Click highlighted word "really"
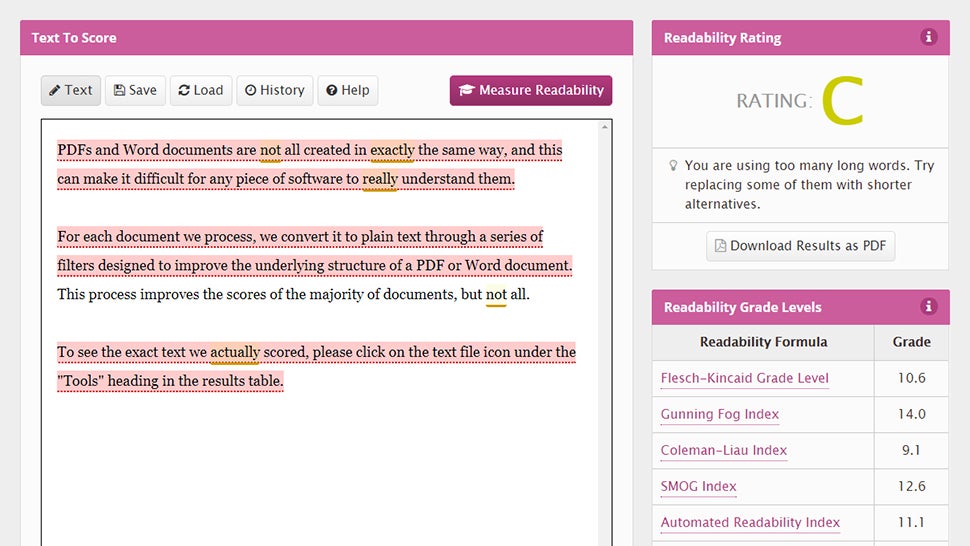Viewport: 970px width, 546px height. pos(380,179)
